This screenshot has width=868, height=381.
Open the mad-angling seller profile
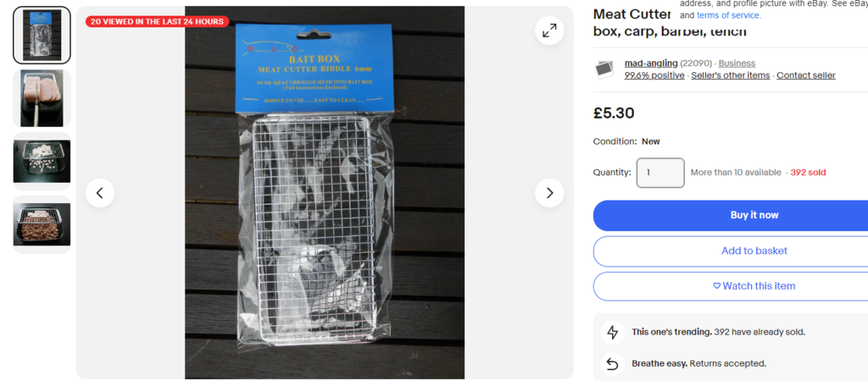click(x=651, y=63)
